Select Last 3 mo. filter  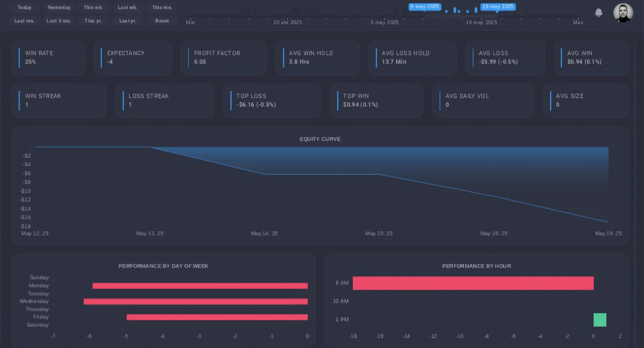[x=59, y=21]
